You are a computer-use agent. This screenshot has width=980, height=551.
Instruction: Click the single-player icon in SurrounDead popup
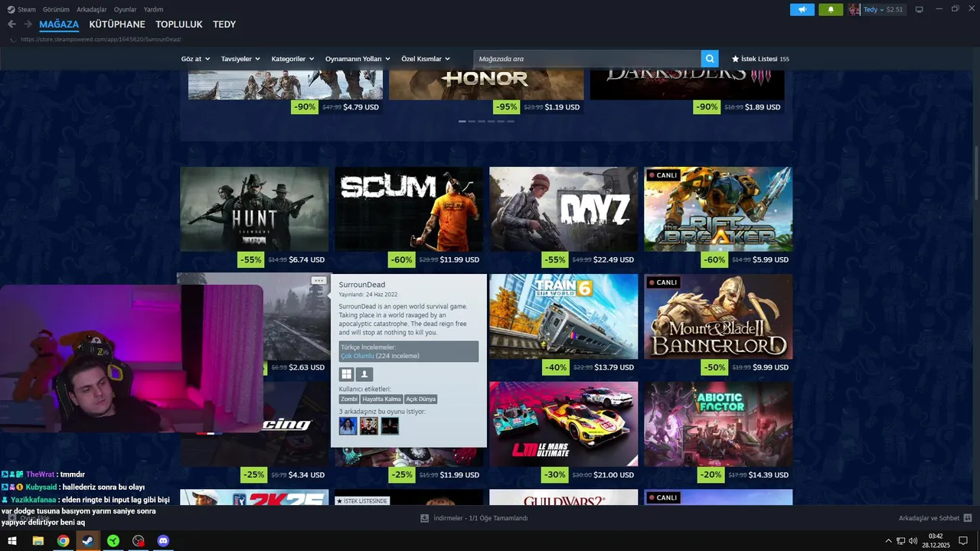[x=364, y=374]
